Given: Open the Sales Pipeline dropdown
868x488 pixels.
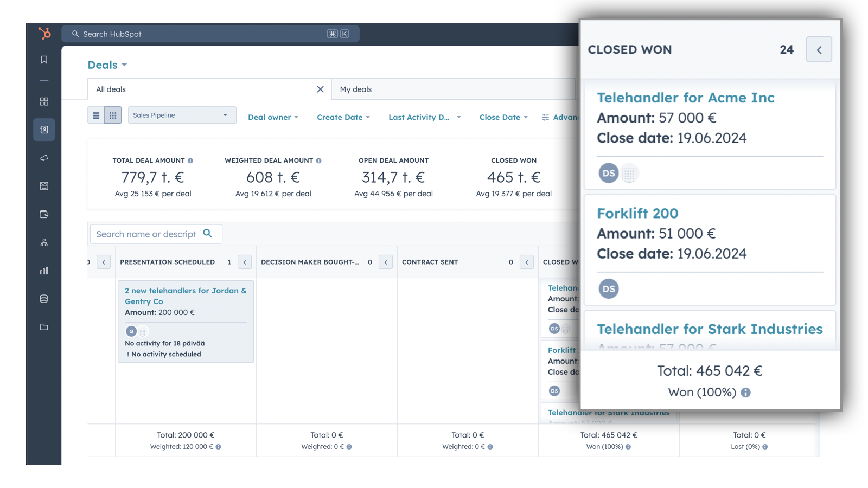Looking at the screenshot, I should point(182,115).
